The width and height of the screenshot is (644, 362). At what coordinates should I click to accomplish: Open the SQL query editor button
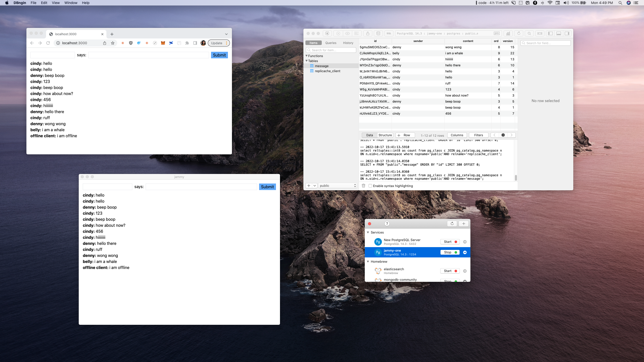pos(389,33)
